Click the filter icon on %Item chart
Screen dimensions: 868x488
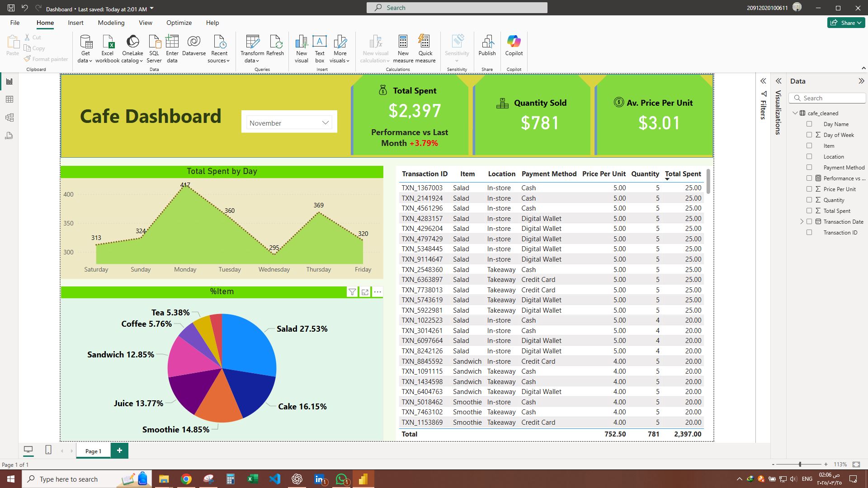tap(352, 292)
